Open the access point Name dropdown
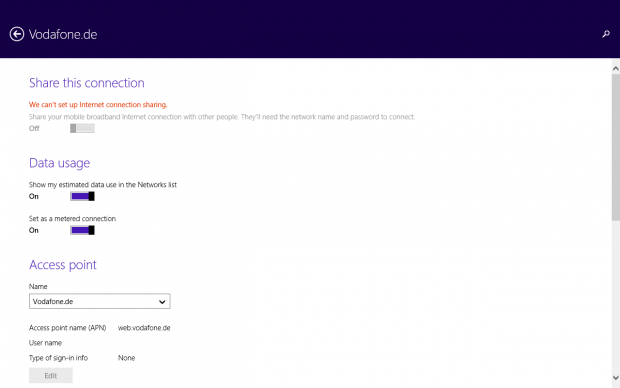This screenshot has height=388, width=620. click(100, 301)
